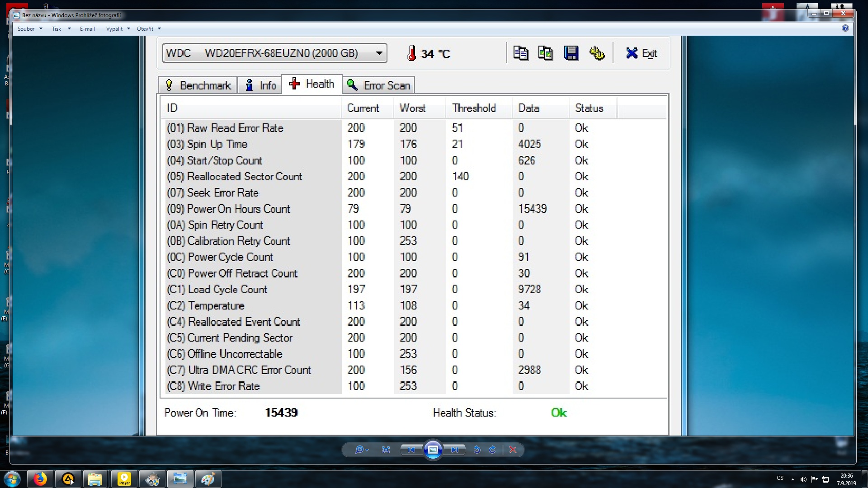Screen dimensions: 868x488
Task: Open the zoom magnifier control
Action: [x=361, y=450]
